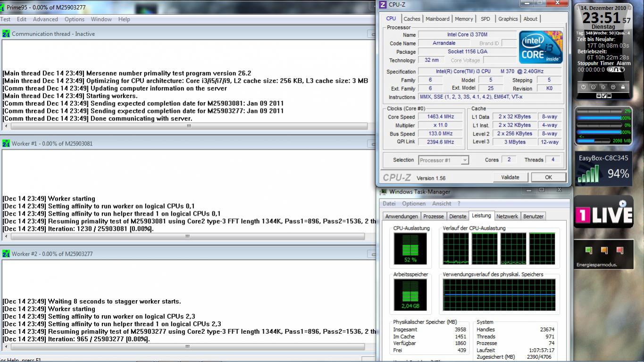Open the Window menu in Prime95
Viewport: 644px width, 362px height.
pos(101,19)
